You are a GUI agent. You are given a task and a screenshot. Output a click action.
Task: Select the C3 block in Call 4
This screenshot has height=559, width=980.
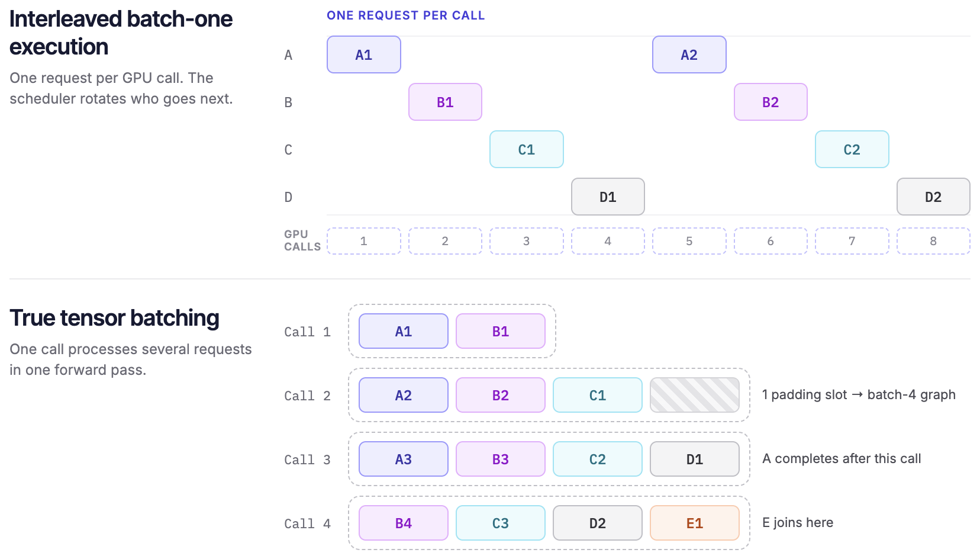click(x=501, y=523)
